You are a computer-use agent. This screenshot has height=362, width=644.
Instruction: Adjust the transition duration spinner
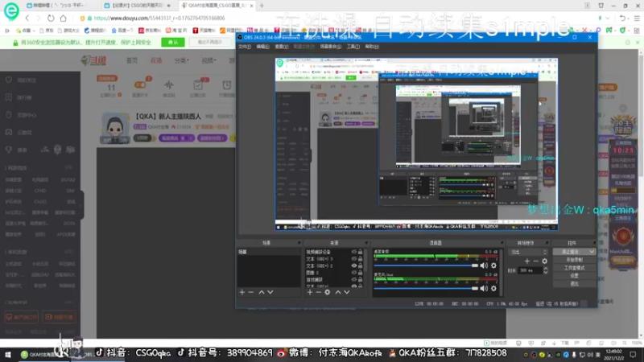click(546, 270)
